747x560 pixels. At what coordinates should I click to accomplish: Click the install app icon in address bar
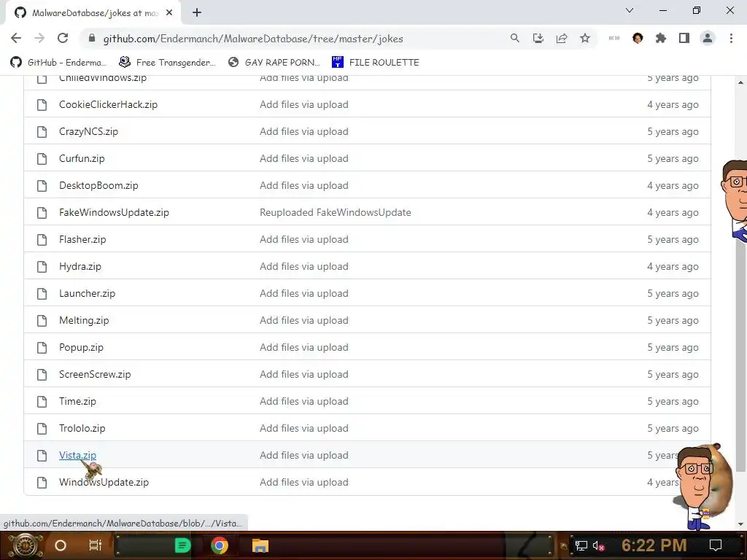pyautogui.click(x=538, y=39)
